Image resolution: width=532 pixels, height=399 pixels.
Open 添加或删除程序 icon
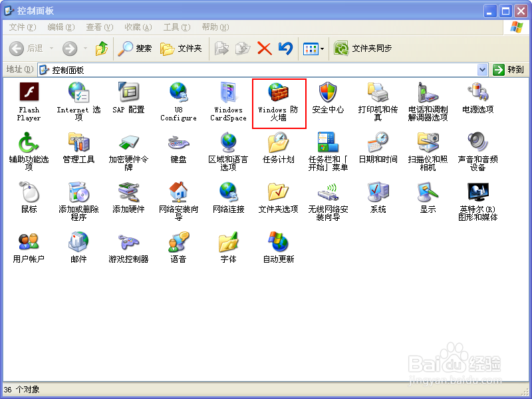[78, 201]
